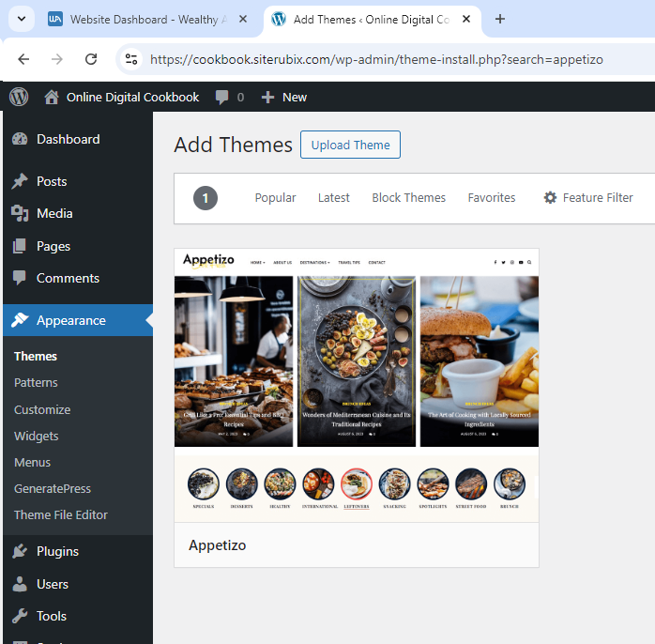Click the Upload Theme button
Screen dimensions: 655x644
(350, 145)
